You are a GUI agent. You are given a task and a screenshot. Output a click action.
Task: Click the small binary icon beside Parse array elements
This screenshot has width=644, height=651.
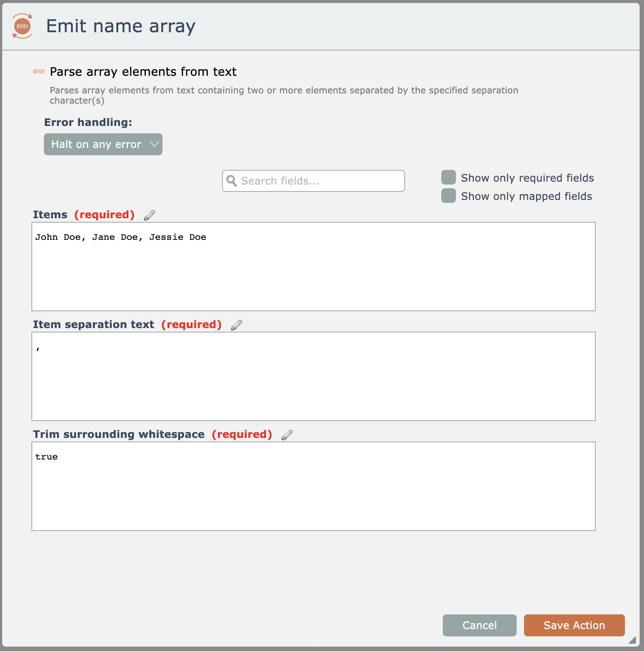coord(38,71)
